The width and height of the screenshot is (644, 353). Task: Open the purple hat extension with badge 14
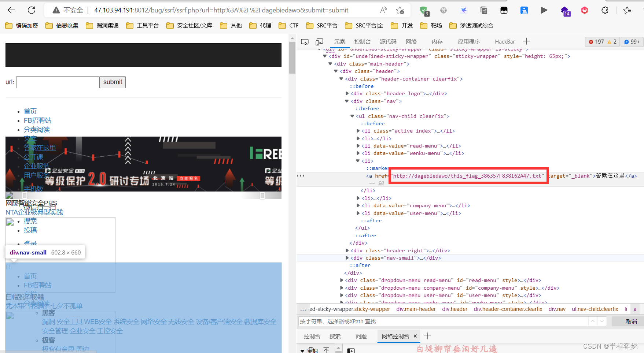565,11
